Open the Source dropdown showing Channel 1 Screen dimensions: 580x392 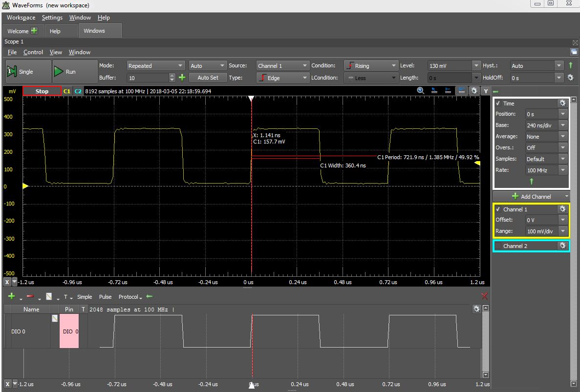pyautogui.click(x=282, y=66)
